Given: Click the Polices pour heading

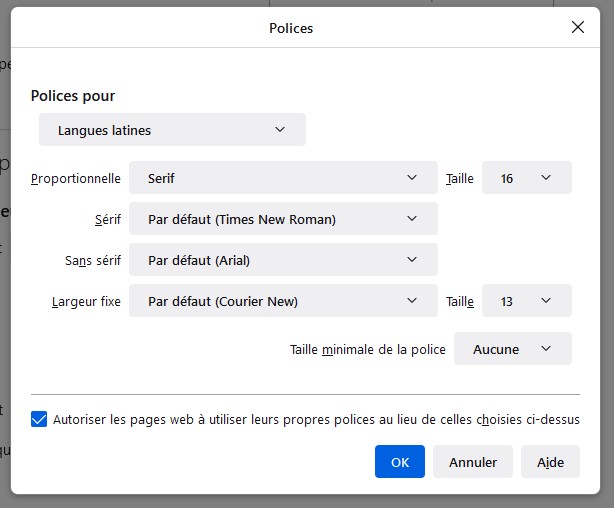Looking at the screenshot, I should (73, 96).
